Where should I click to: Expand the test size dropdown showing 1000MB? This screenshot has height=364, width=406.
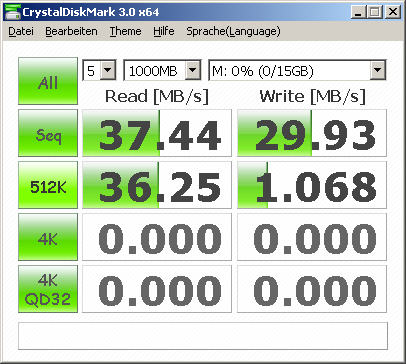pyautogui.click(x=193, y=70)
